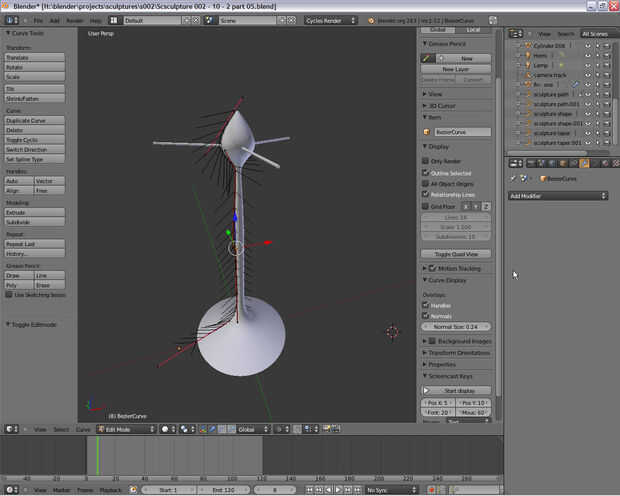
Task: Click the Cylinder.008 object icon in outliner
Action: click(x=527, y=46)
